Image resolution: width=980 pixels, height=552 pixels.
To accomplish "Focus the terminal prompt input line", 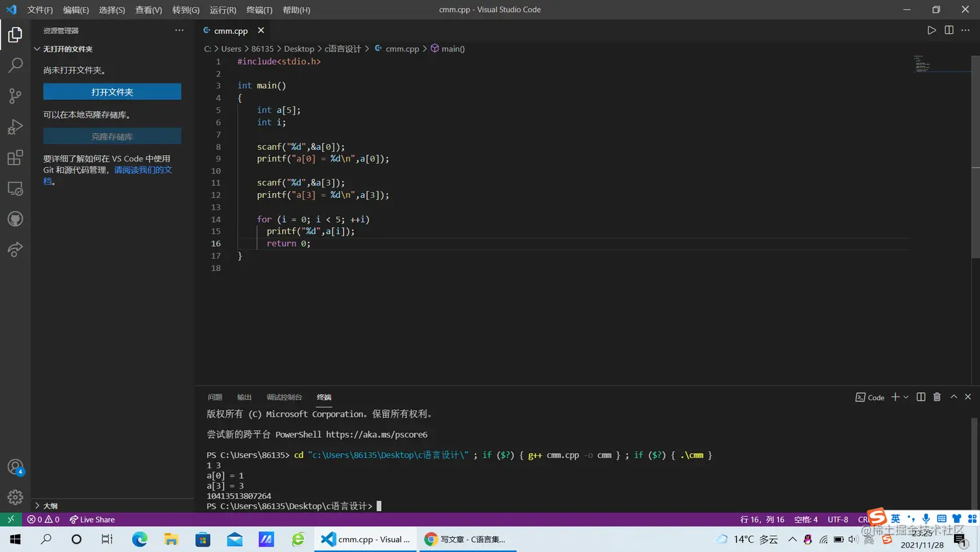I will click(379, 506).
